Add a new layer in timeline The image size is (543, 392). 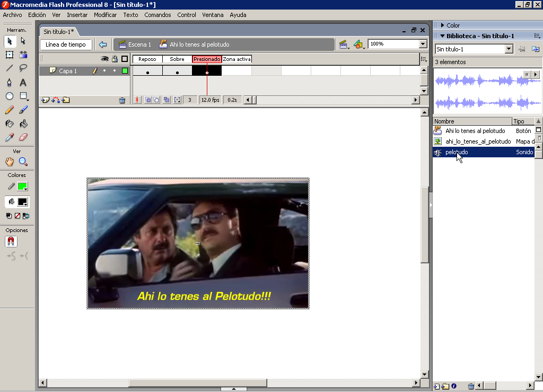click(46, 100)
